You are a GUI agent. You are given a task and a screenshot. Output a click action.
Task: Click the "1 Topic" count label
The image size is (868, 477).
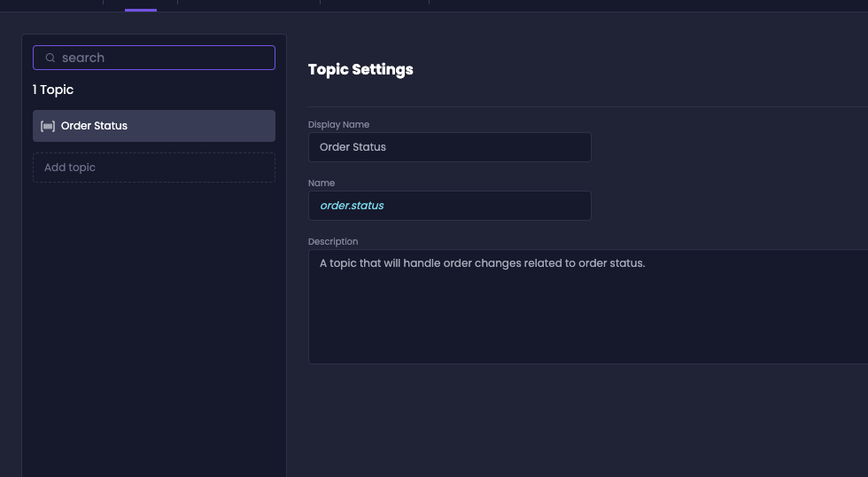pyautogui.click(x=52, y=90)
